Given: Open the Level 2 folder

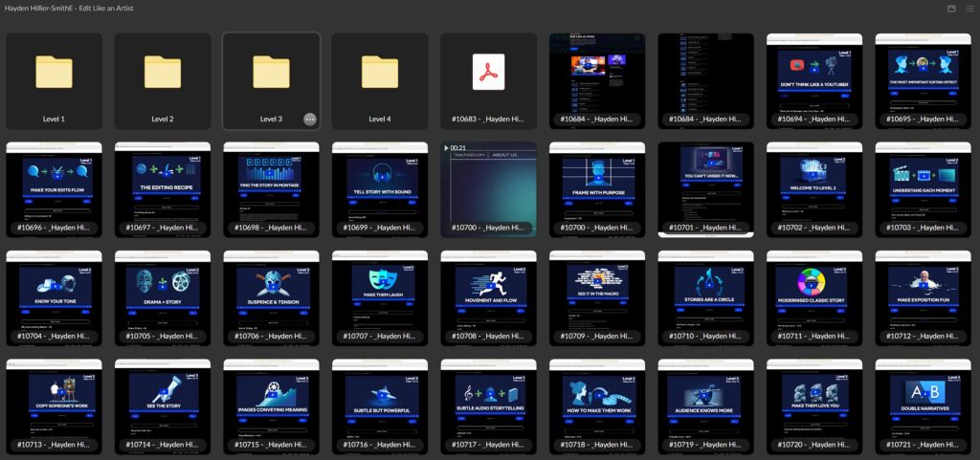Looking at the screenshot, I should tap(163, 80).
